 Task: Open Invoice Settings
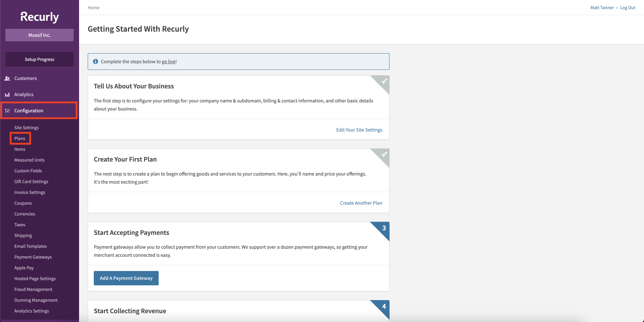(x=30, y=192)
